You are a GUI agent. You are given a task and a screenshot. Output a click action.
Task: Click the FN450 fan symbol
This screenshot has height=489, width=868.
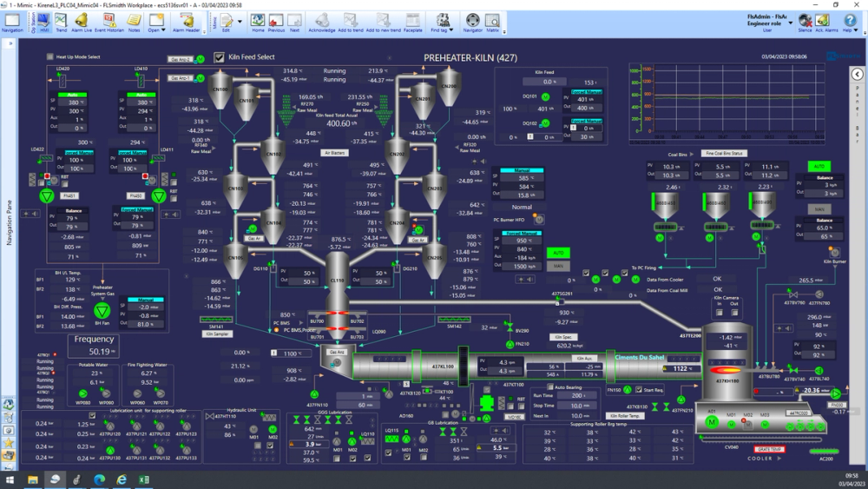(x=159, y=195)
